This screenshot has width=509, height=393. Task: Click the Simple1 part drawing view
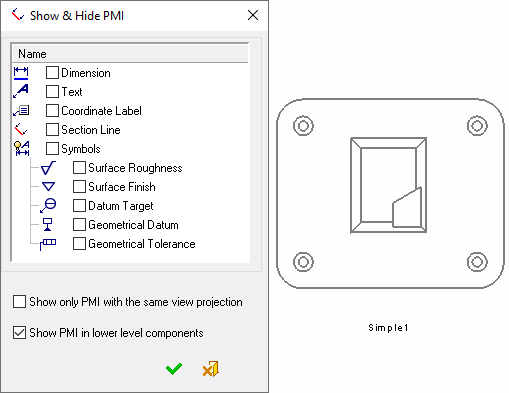390,193
